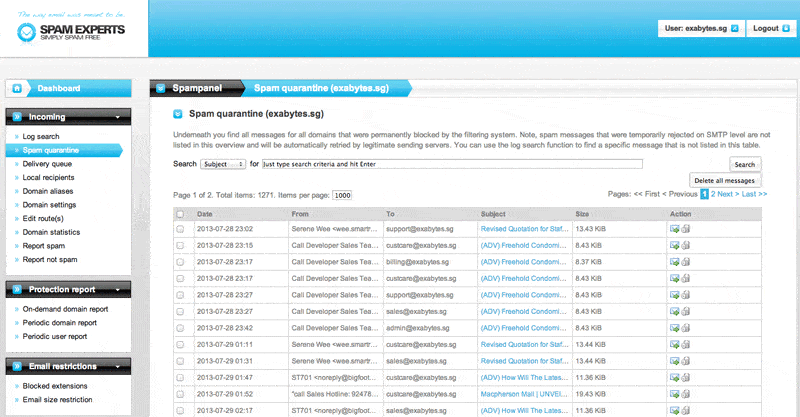Click the Email restrictions header icon
The image size is (800, 417).
[17, 366]
